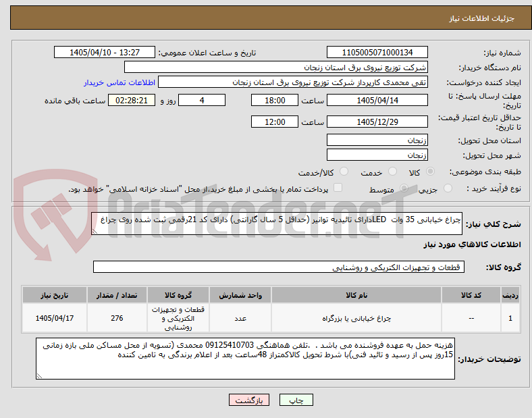Viewport: 532px width, 418px height.
Task: Click the buyer organization name field
Action: (x=276, y=67)
